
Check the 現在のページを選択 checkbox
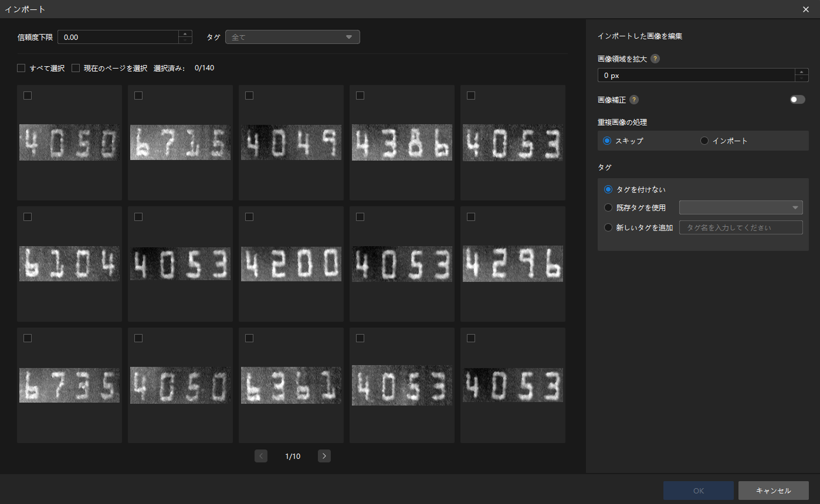point(76,68)
